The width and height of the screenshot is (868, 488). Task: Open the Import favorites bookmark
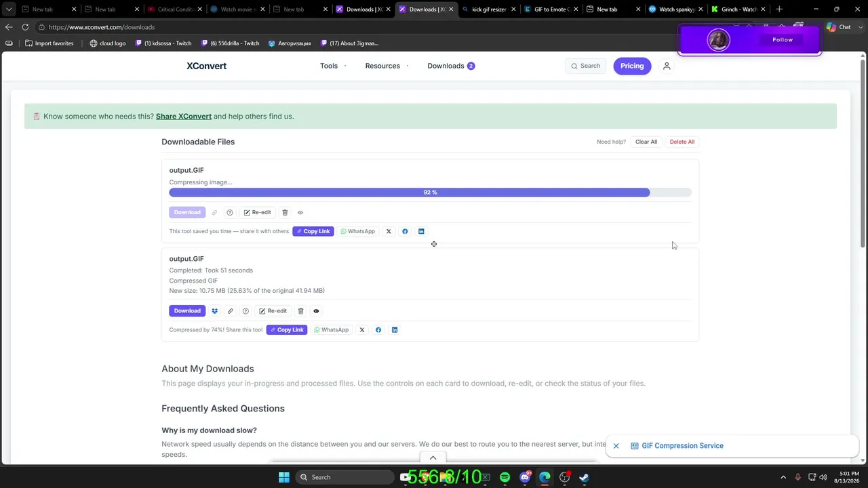[49, 43]
